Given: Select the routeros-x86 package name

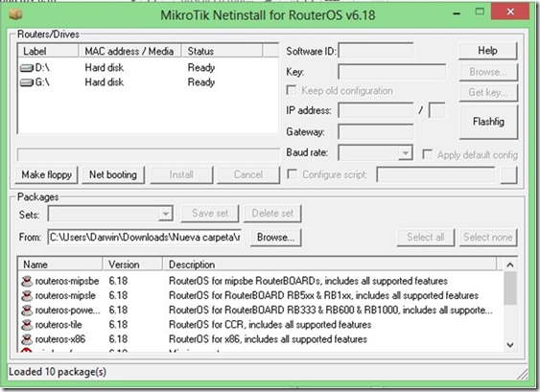Looking at the screenshot, I should (x=60, y=339).
